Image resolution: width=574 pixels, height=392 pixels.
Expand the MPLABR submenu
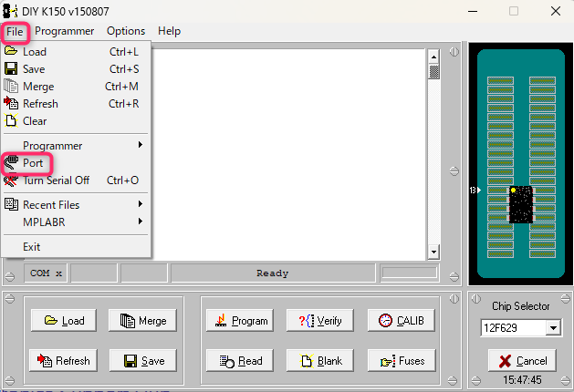click(x=76, y=222)
